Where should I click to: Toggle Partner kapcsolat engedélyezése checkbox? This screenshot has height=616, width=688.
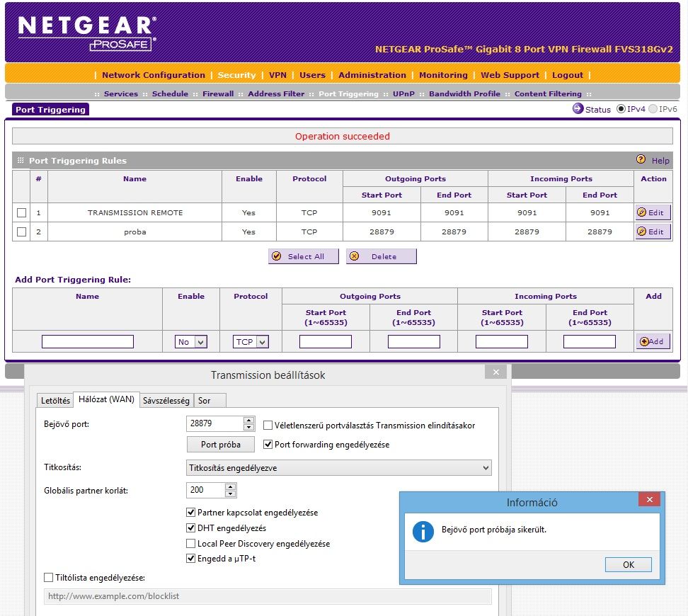190,512
